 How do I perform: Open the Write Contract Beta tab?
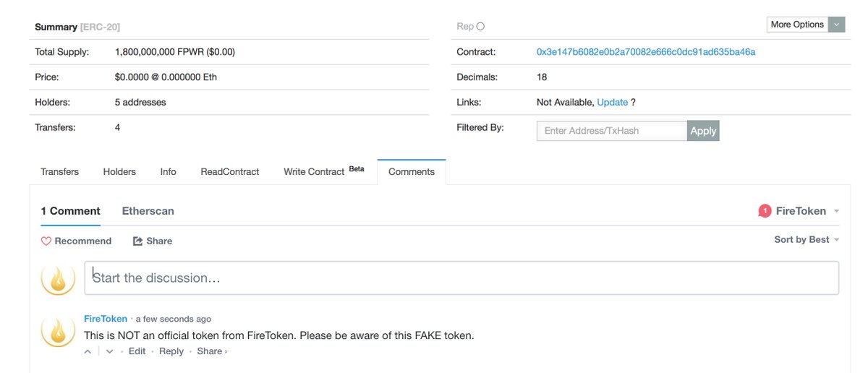point(324,171)
